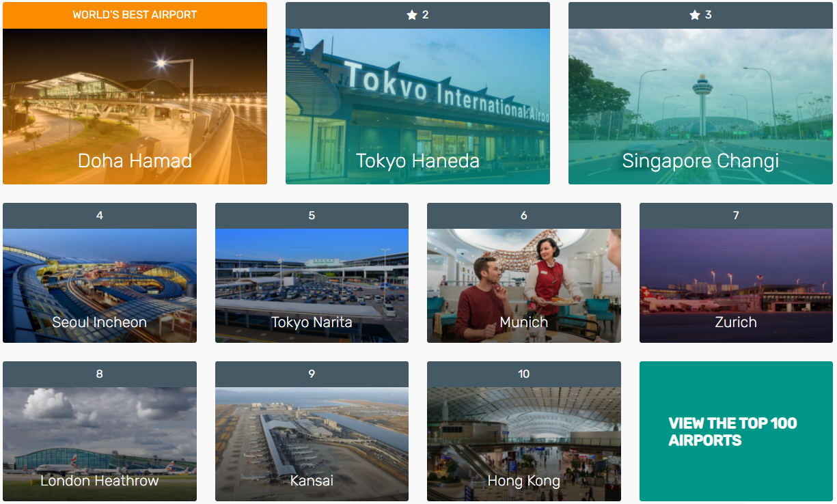Viewport: 837px width, 504px height.
Task: Click the Hong Kong name label
Action: point(524,481)
